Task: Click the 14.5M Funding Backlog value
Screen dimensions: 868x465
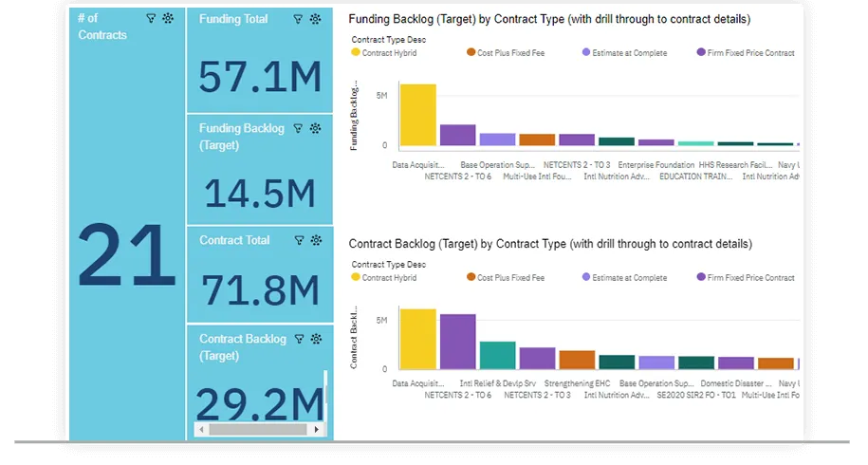Action: [260, 194]
